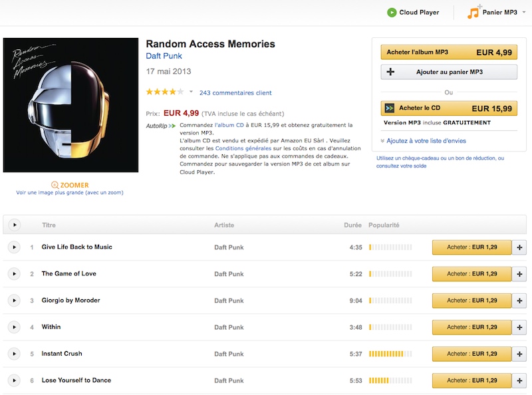This screenshot has height=395, width=532.
Task: Buy Within for EUR 1,29
Action: coord(471,327)
